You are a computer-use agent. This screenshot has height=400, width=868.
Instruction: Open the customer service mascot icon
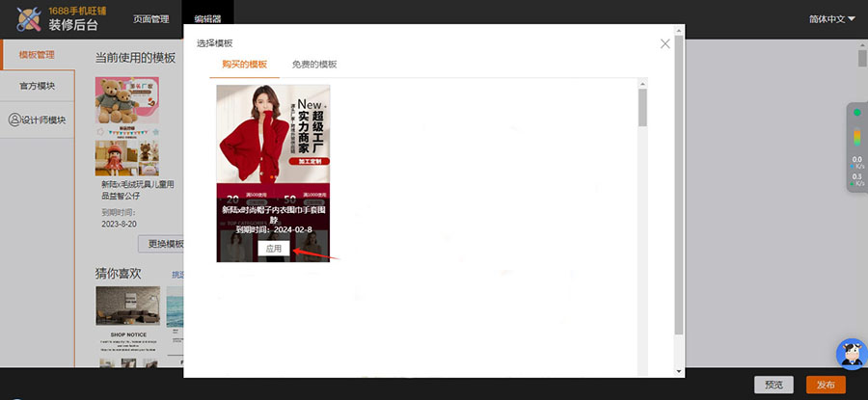pyautogui.click(x=851, y=355)
